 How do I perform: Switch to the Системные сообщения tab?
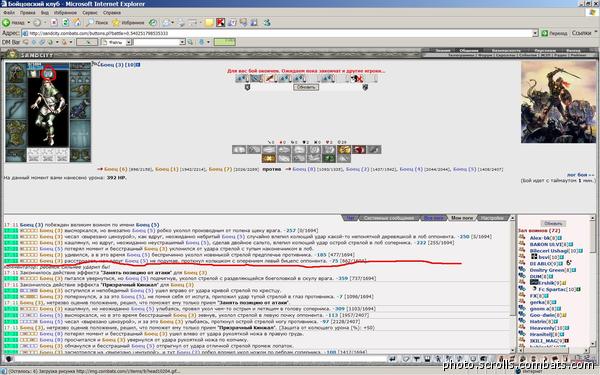(x=388, y=218)
